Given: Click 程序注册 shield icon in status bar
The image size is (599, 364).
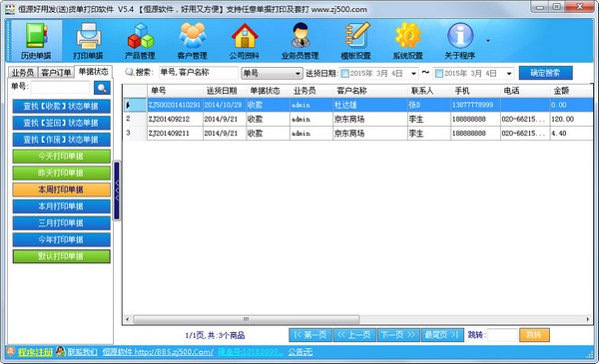Looking at the screenshot, I should pyautogui.click(x=10, y=351).
